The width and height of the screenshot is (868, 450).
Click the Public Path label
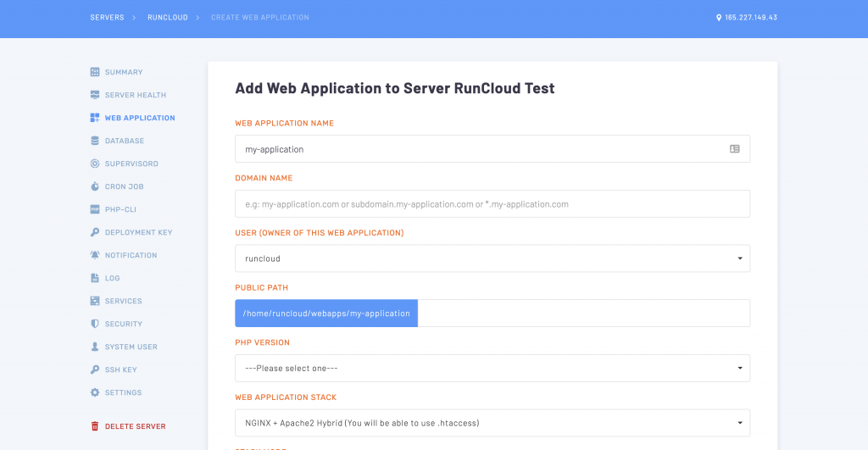pos(262,288)
